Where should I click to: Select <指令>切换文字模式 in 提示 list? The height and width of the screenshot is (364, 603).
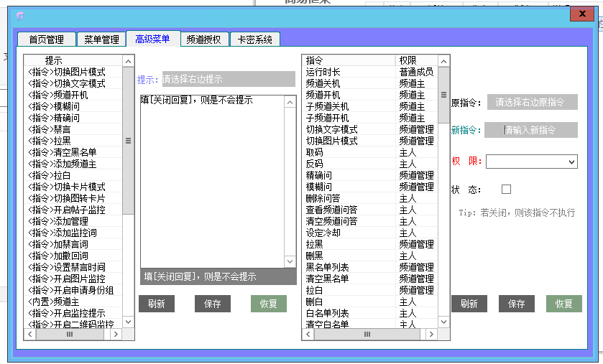(x=73, y=83)
